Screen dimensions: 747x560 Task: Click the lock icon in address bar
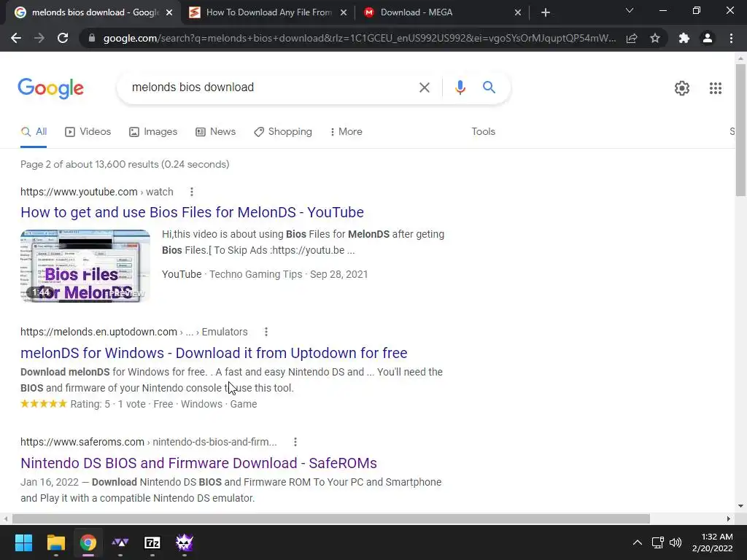tap(92, 38)
